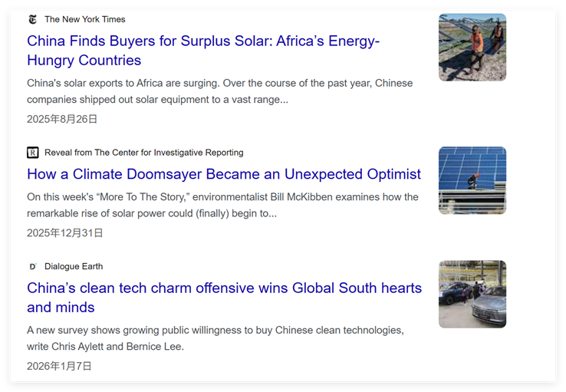
Task: Click the Dialogue Earth source name
Action: 74,266
